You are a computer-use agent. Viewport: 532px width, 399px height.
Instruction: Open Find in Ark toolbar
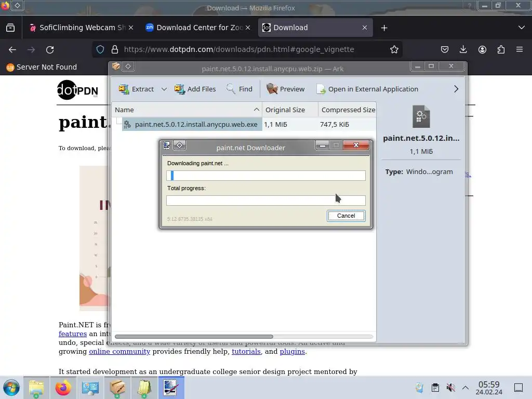point(239,89)
